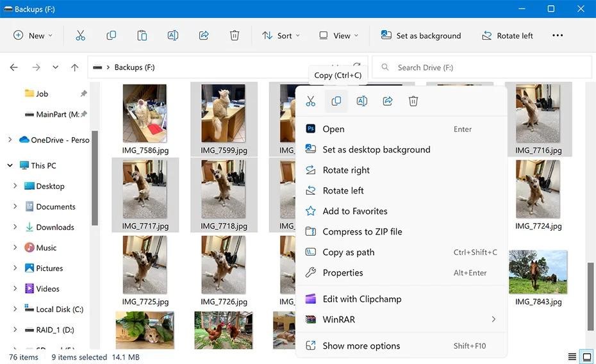Switch to details list view in status bar
596x364 pixels.
572,357
